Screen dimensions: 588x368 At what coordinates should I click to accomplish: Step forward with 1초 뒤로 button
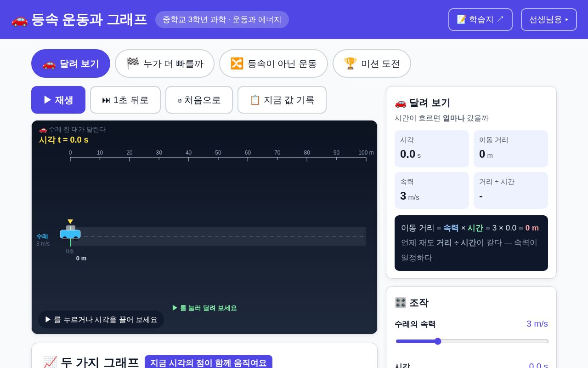point(125,100)
